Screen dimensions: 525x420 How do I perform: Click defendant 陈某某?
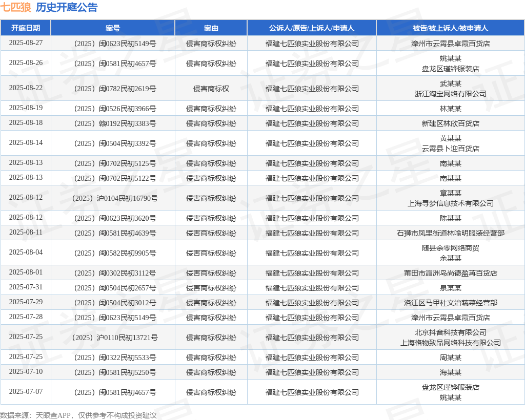[450, 218]
